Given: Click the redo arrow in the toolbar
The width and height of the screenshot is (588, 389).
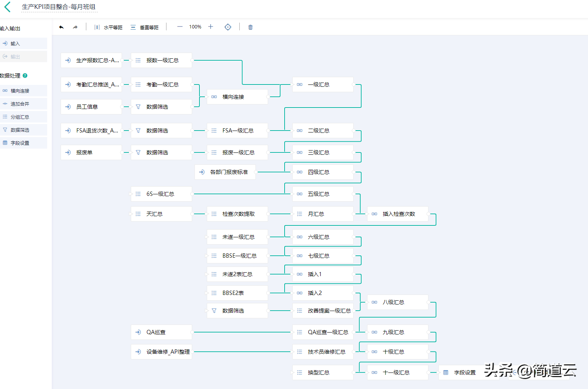Looking at the screenshot, I should pyautogui.click(x=75, y=27).
